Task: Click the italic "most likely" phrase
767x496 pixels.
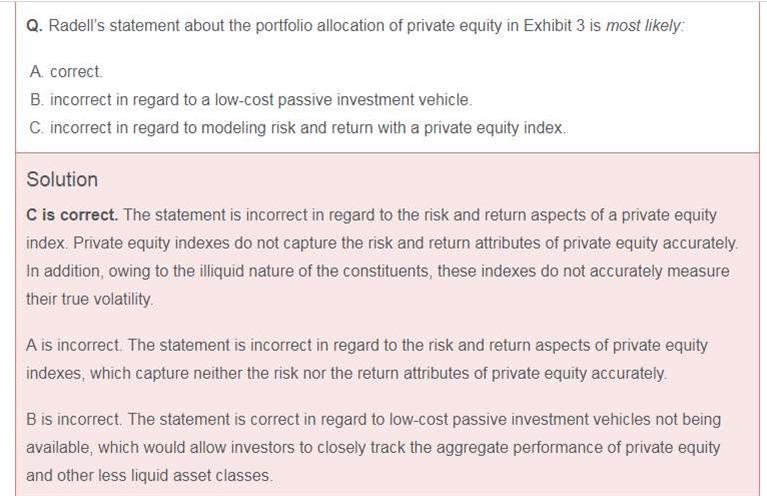Action: 644,26
